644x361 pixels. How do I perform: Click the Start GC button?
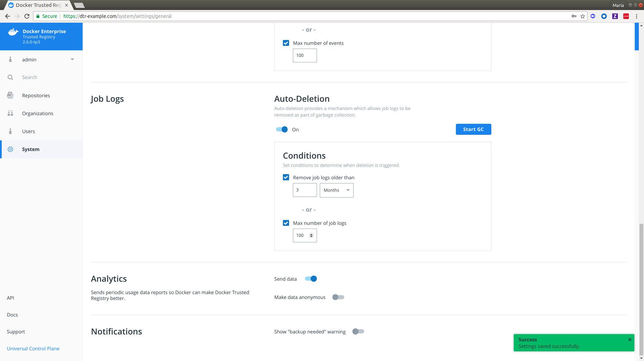473,129
